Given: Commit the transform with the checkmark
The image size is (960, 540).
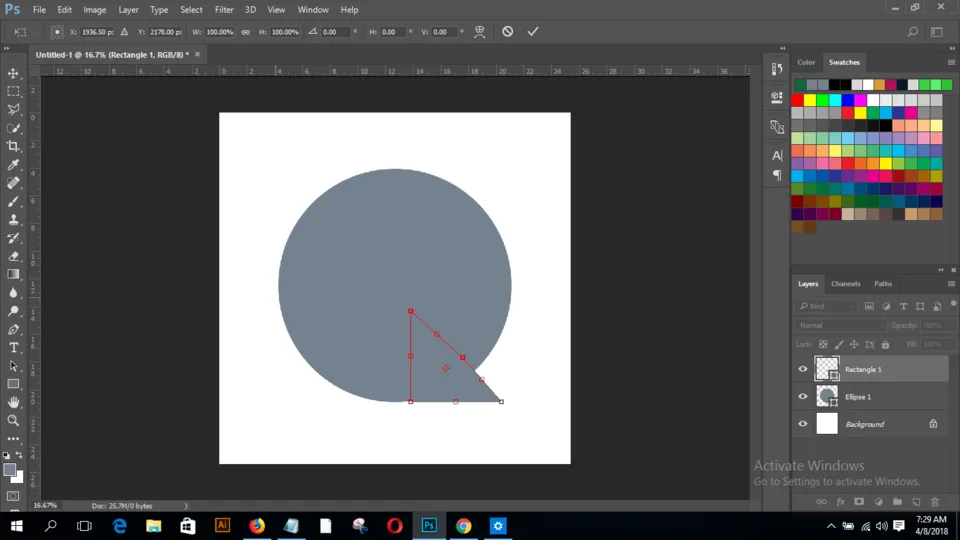Looking at the screenshot, I should [x=533, y=32].
